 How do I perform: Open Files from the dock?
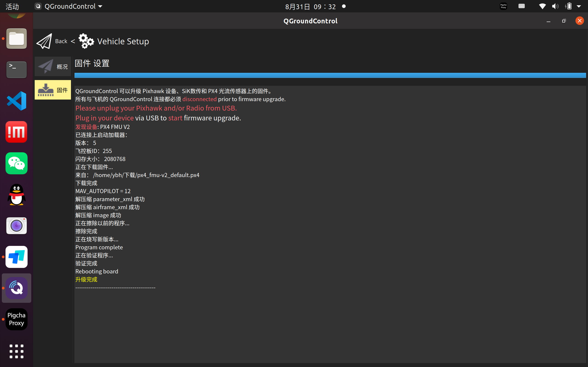17,39
